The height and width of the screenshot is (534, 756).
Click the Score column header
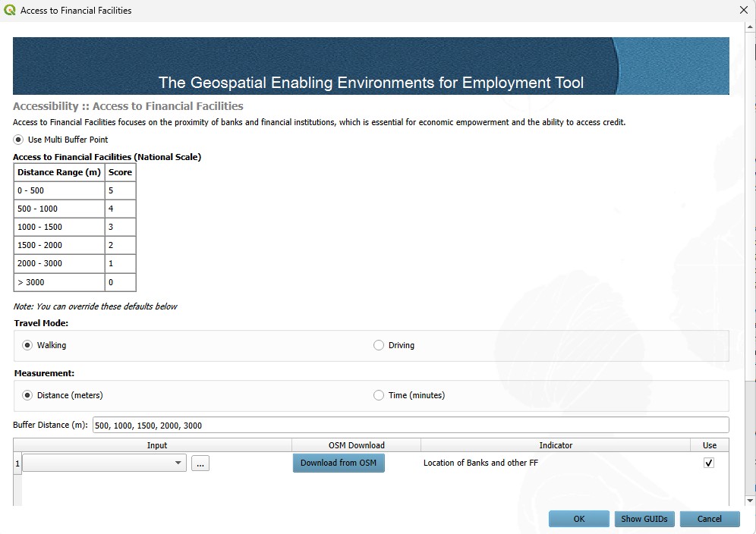click(120, 172)
